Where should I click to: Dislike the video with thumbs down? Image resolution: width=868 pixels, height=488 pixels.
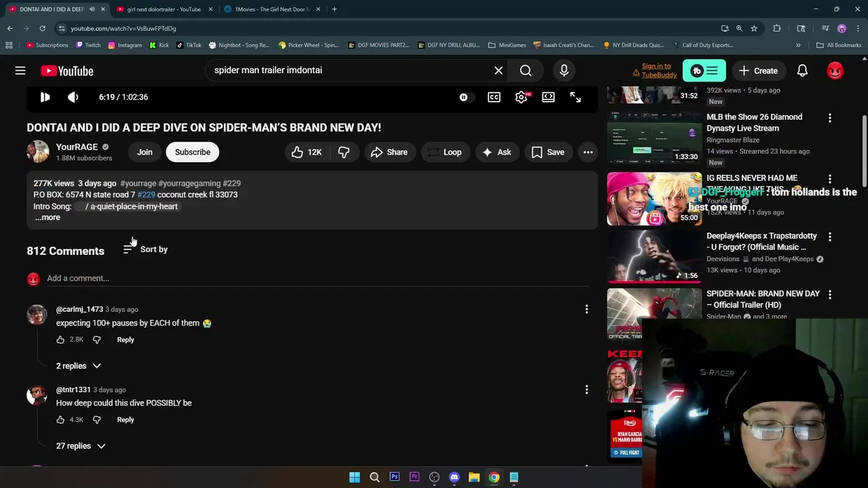[x=344, y=152]
